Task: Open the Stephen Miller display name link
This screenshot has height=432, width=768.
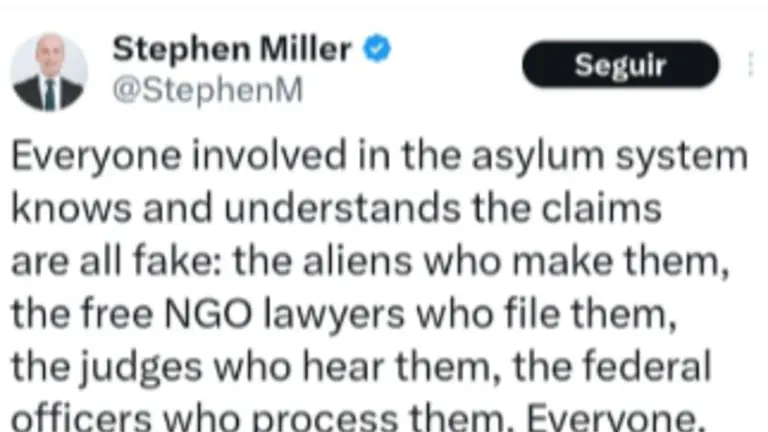Action: click(x=232, y=49)
